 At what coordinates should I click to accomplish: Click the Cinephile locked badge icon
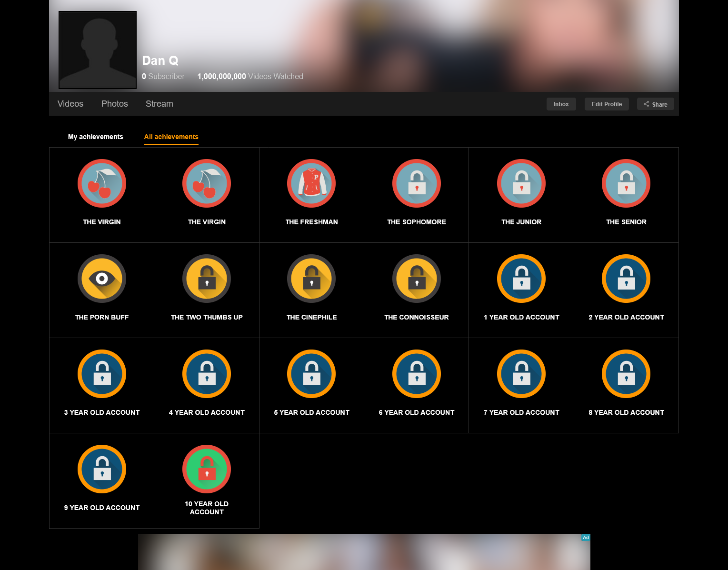point(311,279)
